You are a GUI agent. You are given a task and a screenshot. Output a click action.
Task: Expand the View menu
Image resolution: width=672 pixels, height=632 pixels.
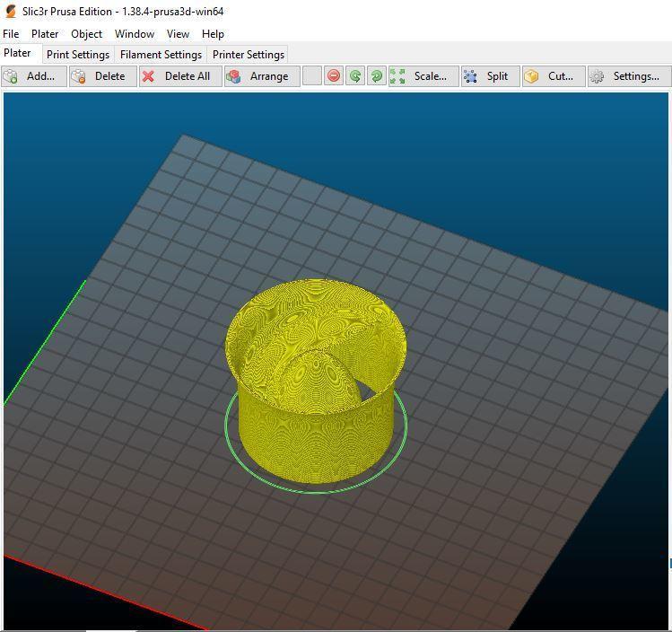pos(178,34)
